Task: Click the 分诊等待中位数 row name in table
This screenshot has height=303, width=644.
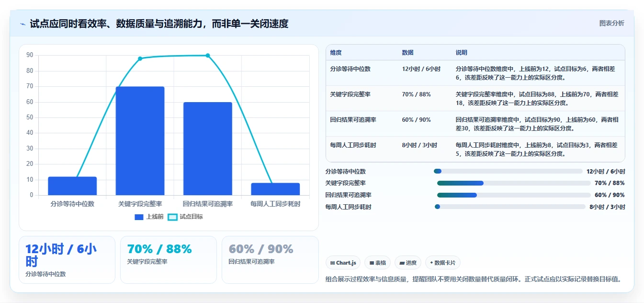Action: pos(350,69)
